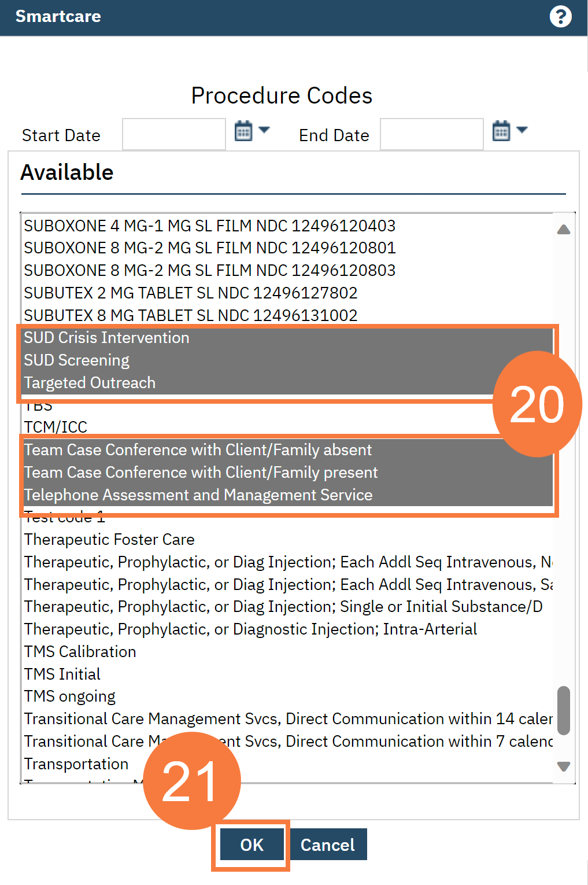Expand the End Date calendar dropdown arrow
The height and width of the screenshot is (885, 588).
tap(522, 130)
